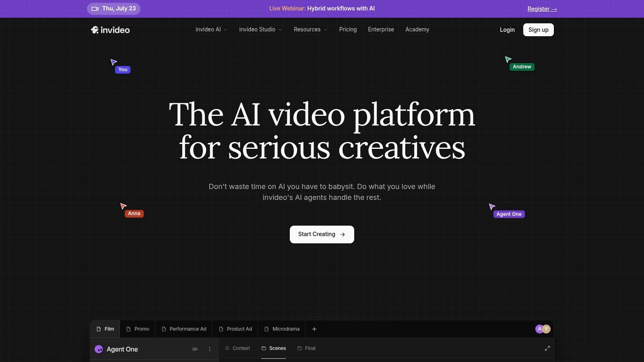Click the 'You' cursor label
The width and height of the screenshot is (644, 362).
(123, 70)
